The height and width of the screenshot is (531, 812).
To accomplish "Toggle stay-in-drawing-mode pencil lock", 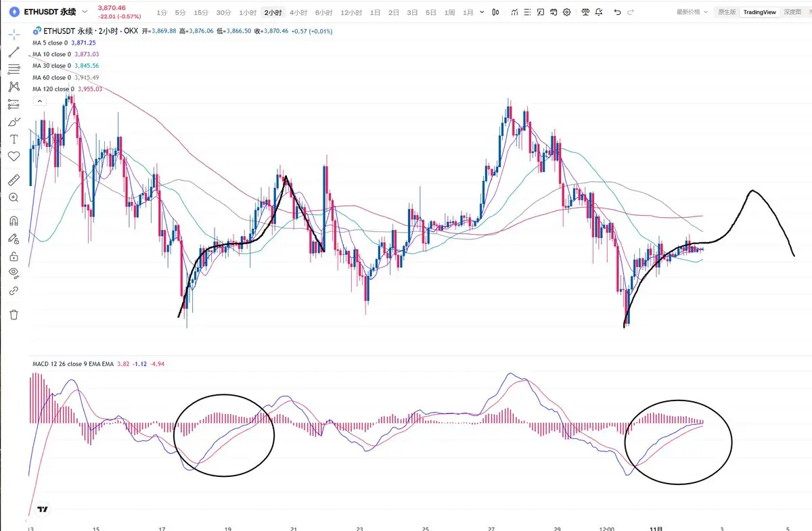I will pyautogui.click(x=14, y=238).
